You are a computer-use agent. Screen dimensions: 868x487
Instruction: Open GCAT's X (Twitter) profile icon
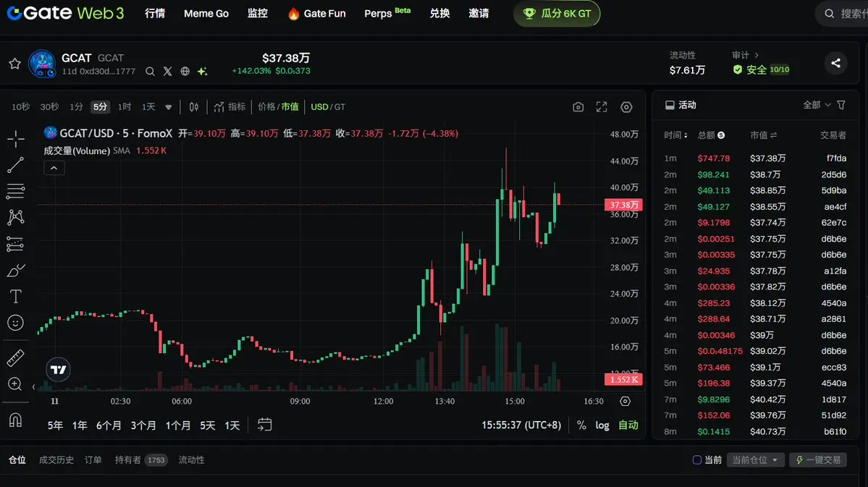(168, 72)
